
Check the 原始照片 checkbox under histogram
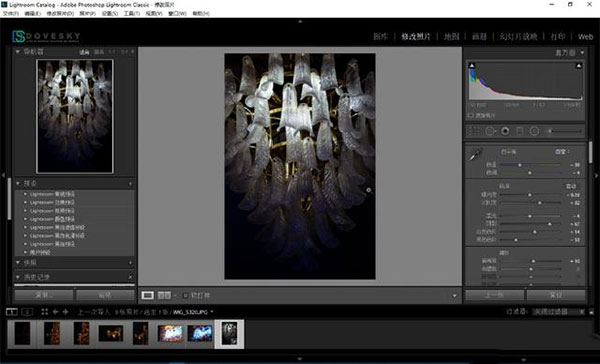(470, 115)
